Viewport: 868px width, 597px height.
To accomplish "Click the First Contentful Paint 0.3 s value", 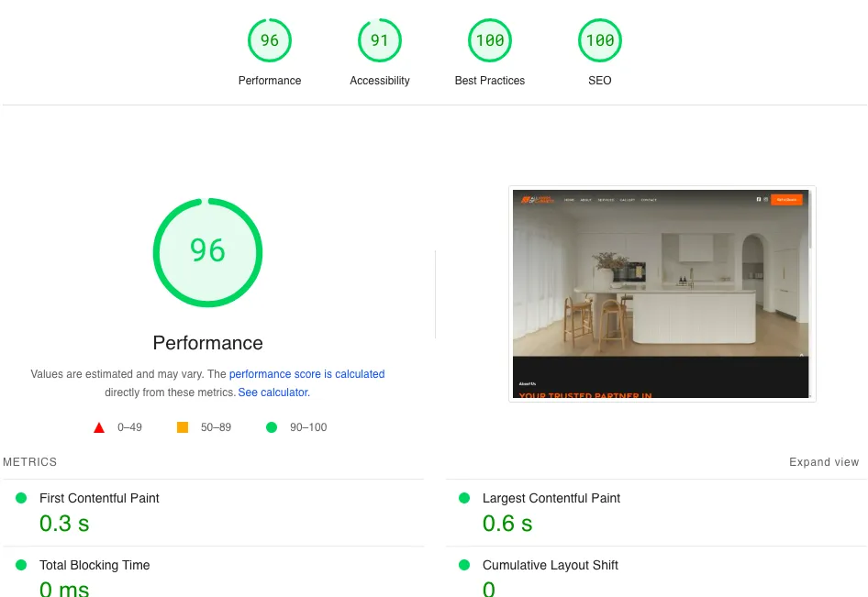I will [x=64, y=524].
